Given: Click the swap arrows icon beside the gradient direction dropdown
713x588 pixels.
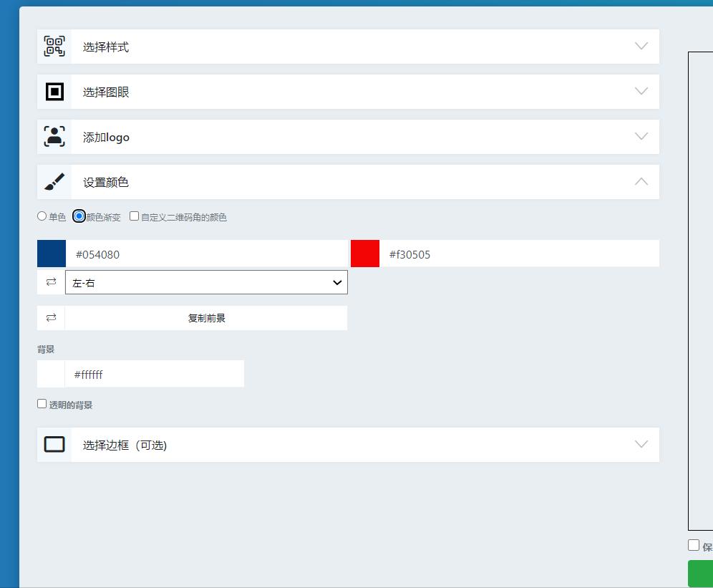Looking at the screenshot, I should 50,281.
